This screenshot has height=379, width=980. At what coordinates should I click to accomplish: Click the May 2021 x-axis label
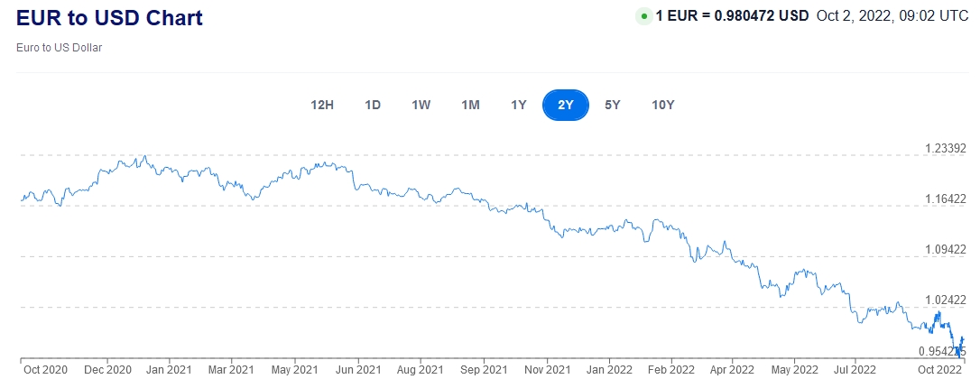(295, 368)
